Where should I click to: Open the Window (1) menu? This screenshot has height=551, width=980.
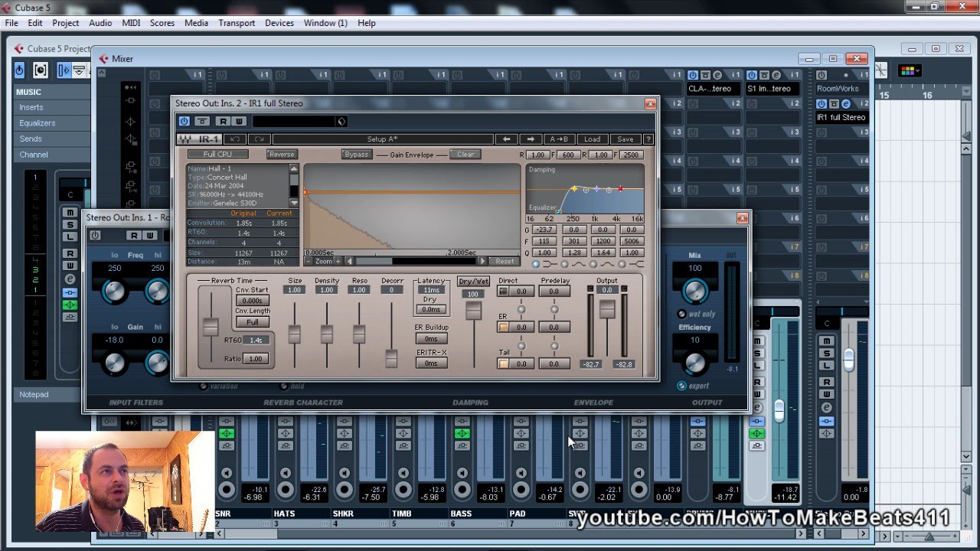(x=325, y=23)
